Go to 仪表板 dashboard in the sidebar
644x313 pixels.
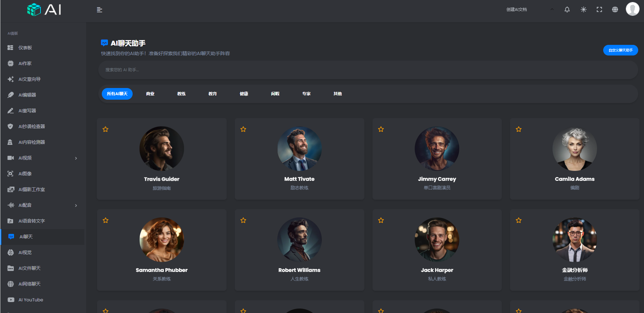pos(25,48)
